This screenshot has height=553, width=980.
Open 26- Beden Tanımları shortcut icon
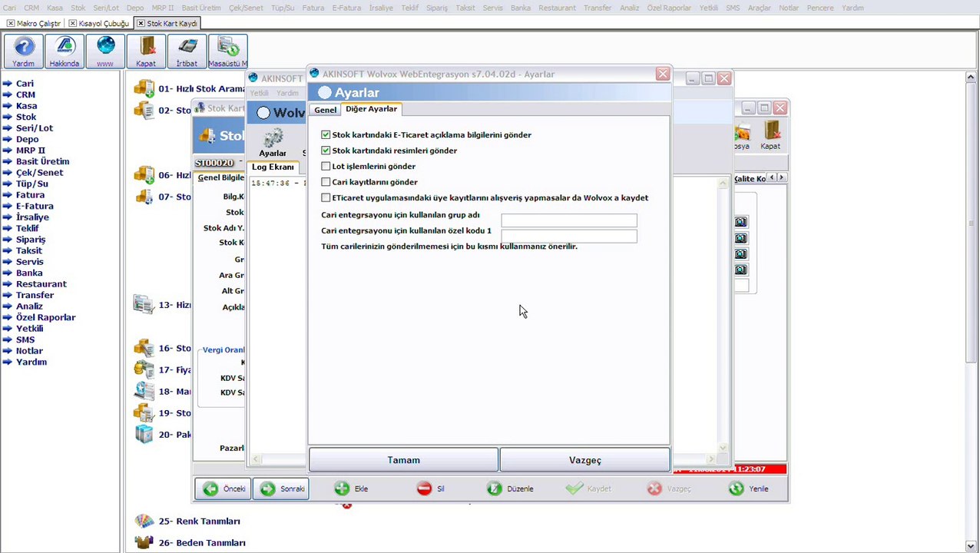(x=144, y=542)
